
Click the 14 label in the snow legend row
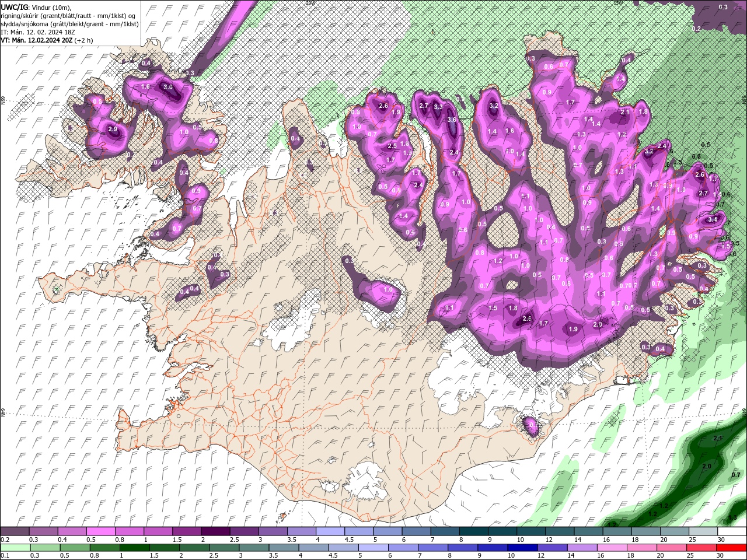click(577, 540)
